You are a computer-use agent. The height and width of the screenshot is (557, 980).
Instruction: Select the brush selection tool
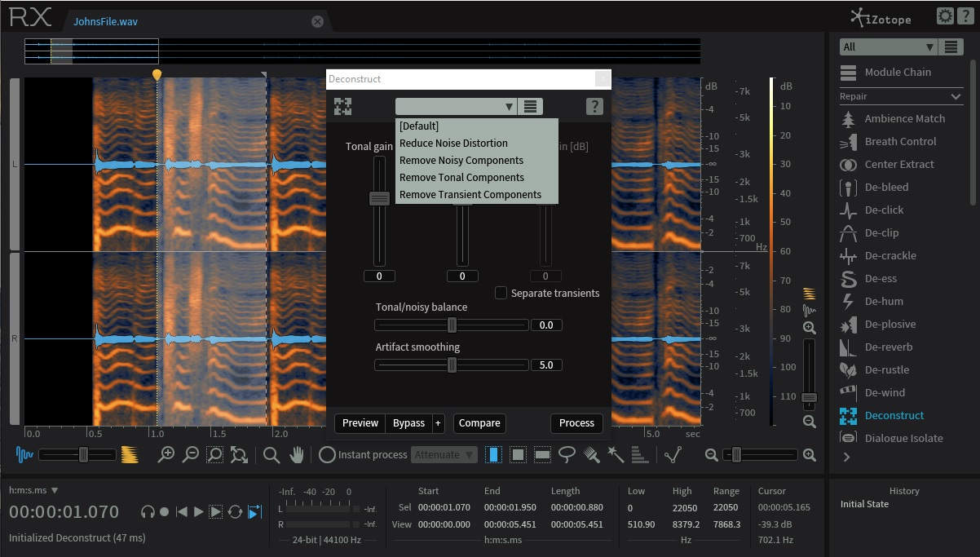pos(591,454)
